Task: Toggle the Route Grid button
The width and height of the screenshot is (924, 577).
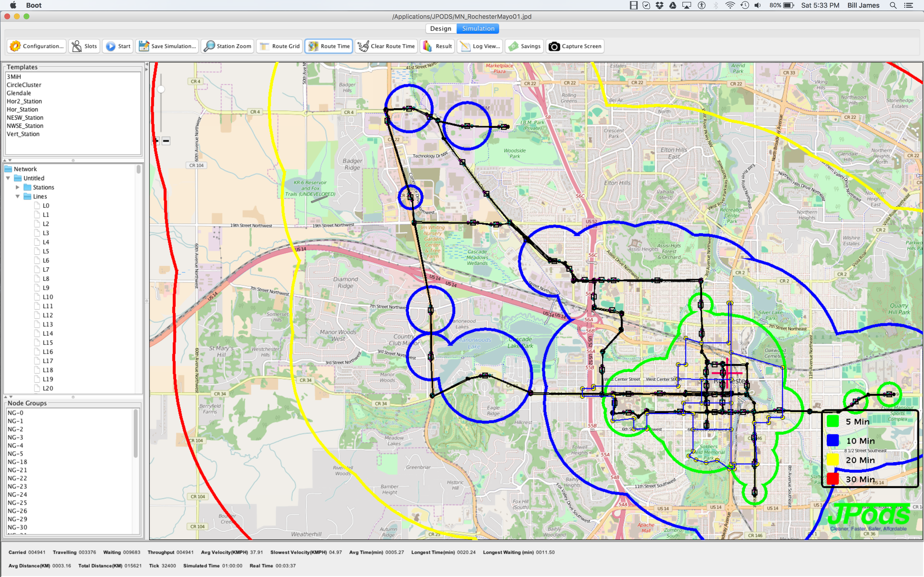Action: [x=280, y=46]
